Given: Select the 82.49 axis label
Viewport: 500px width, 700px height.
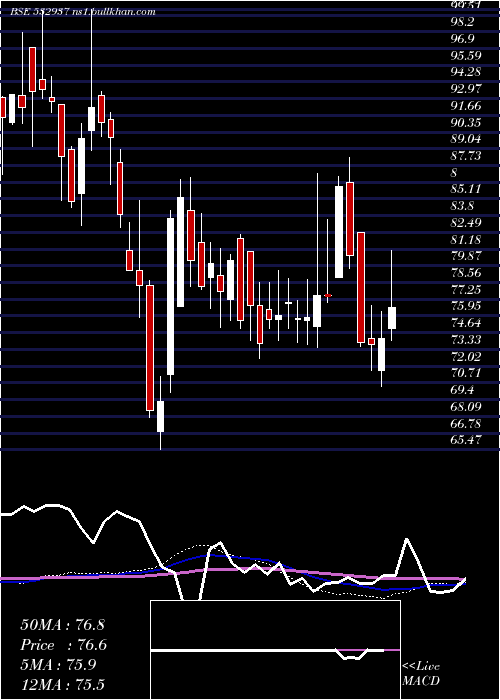Looking at the screenshot, I should pos(467,222).
